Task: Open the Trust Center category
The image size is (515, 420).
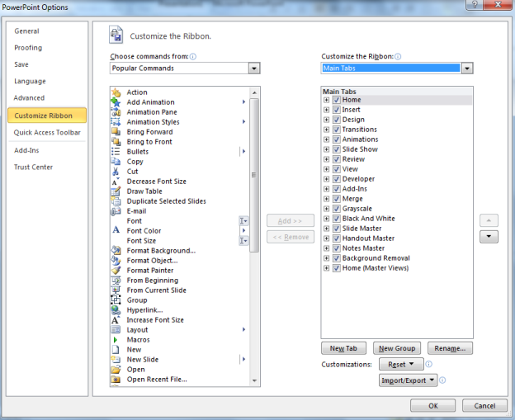Action: pos(33,167)
